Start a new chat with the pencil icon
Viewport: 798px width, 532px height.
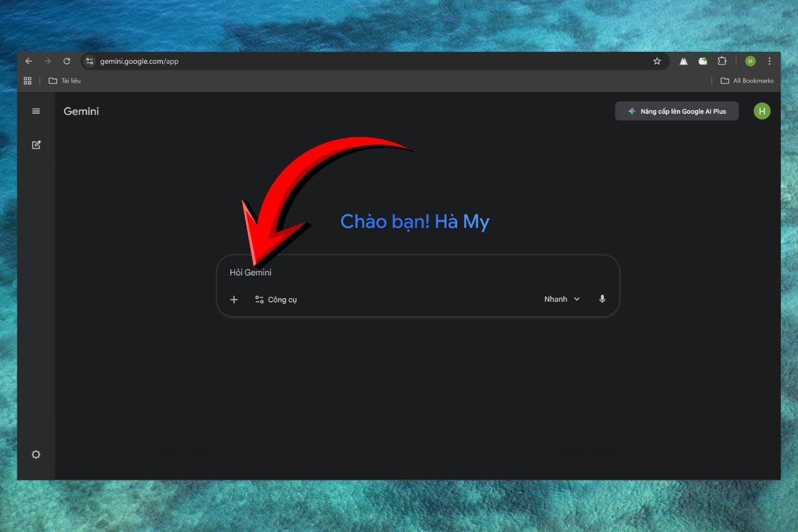point(37,144)
